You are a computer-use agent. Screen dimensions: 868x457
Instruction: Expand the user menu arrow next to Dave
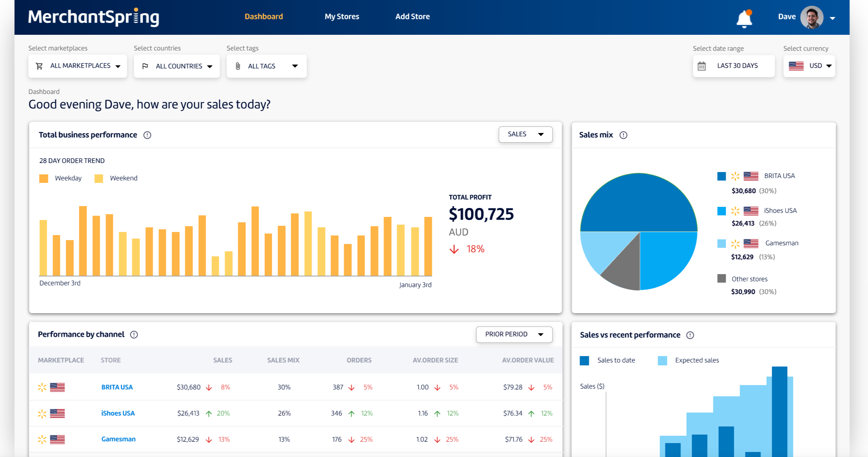point(832,18)
